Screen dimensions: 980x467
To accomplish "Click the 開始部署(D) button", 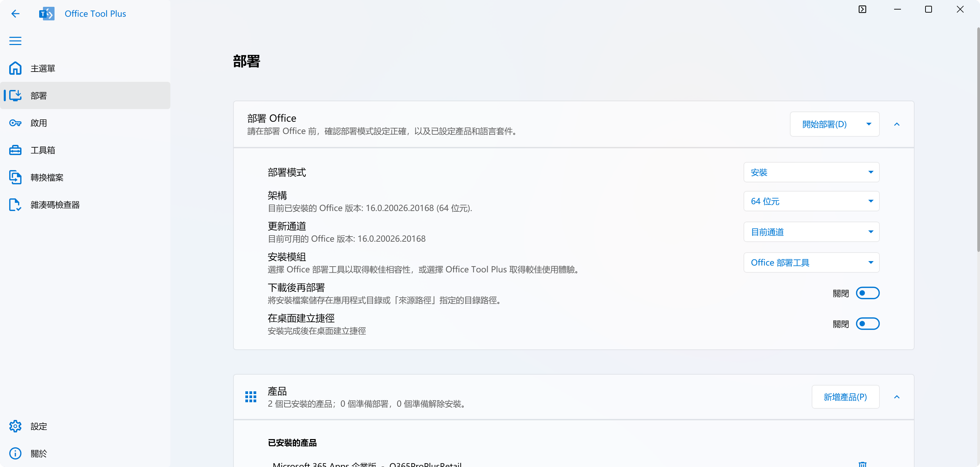I will [824, 124].
